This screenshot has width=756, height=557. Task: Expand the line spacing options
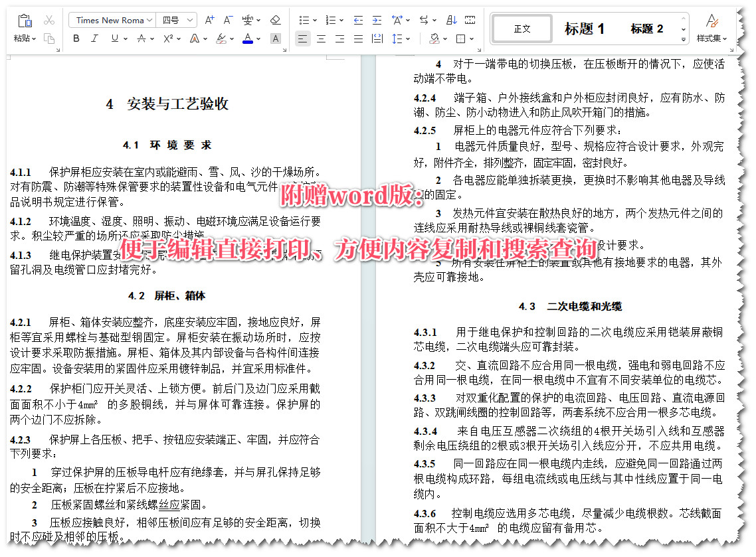click(407, 39)
